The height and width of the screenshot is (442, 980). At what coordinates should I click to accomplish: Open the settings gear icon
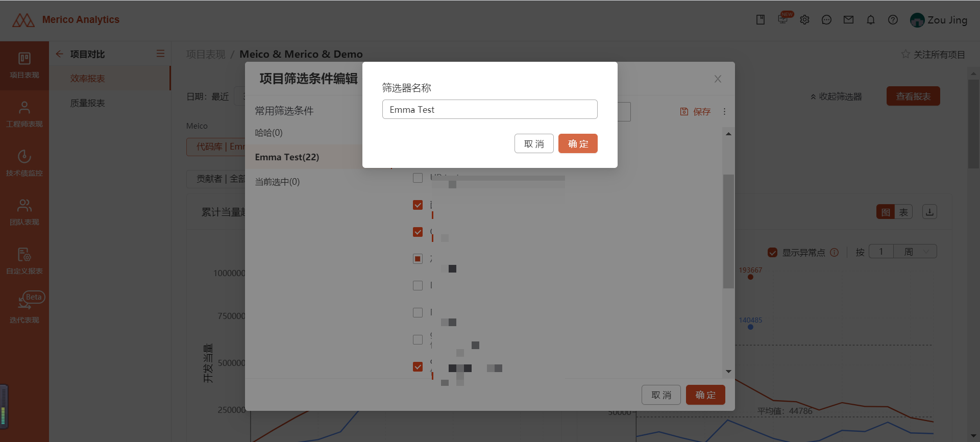pyautogui.click(x=805, y=20)
